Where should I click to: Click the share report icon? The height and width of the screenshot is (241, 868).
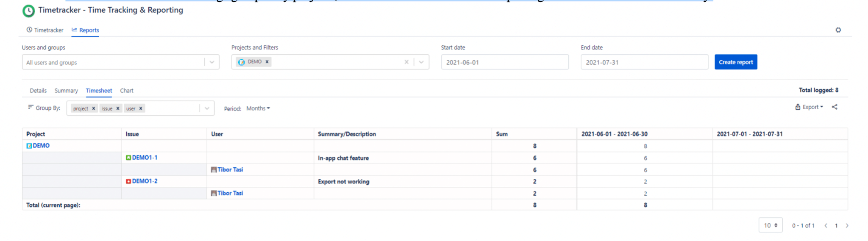[835, 107]
